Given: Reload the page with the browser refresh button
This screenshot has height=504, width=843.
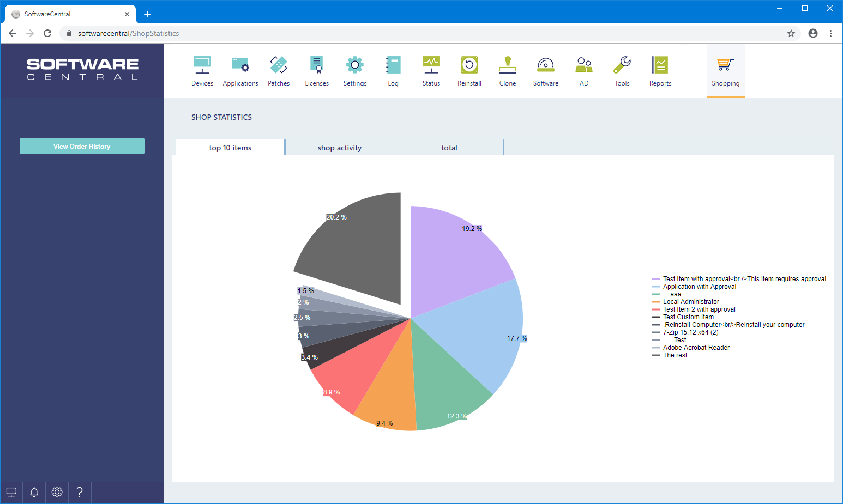Looking at the screenshot, I should (x=47, y=33).
